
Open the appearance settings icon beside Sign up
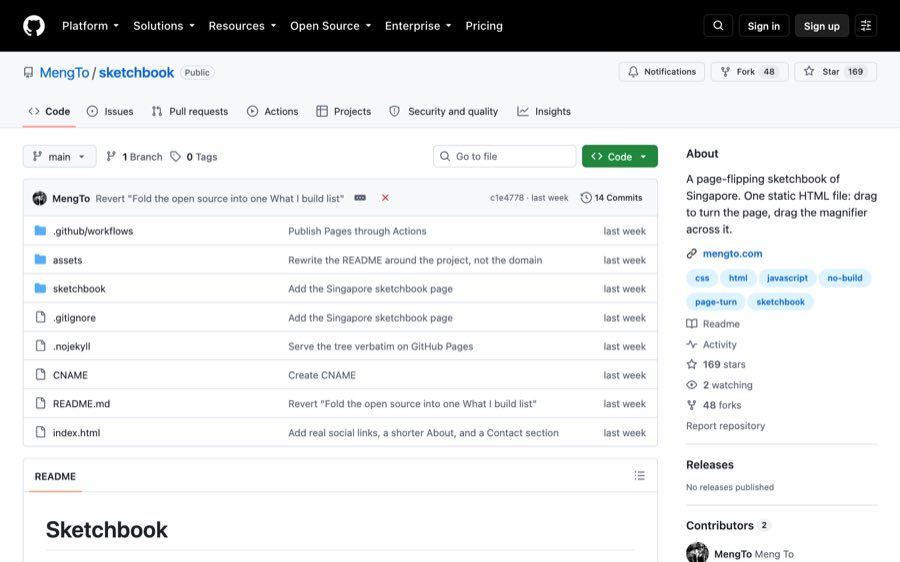[866, 26]
